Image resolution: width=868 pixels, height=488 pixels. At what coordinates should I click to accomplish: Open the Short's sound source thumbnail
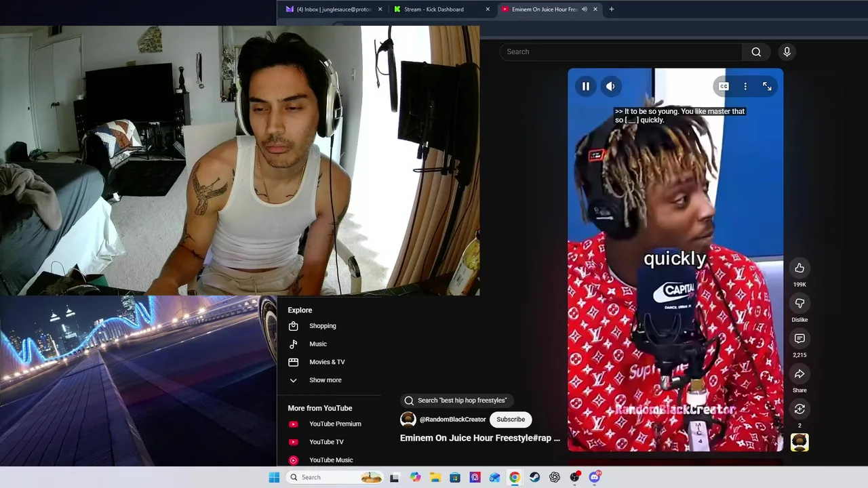(800, 443)
